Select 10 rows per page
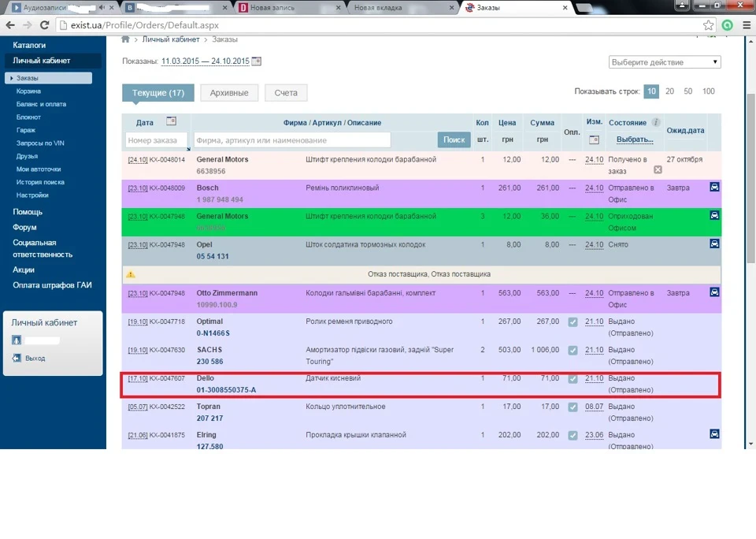This screenshot has height=539, width=756. point(651,91)
